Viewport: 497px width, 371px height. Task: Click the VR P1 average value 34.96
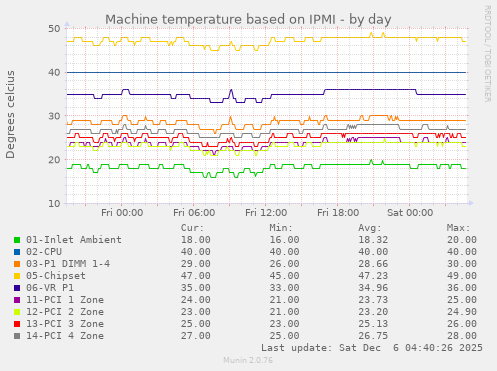(x=373, y=288)
